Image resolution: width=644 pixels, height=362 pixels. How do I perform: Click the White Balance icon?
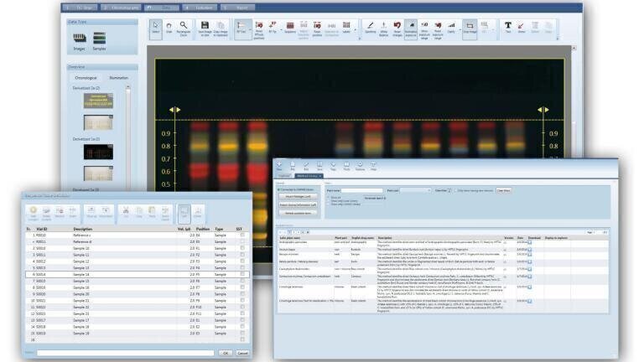click(x=383, y=28)
